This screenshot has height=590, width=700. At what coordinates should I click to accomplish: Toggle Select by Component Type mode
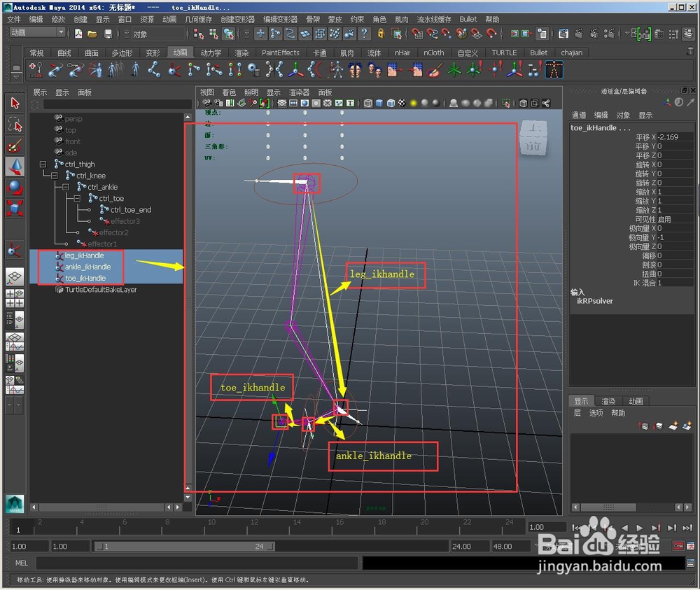(x=229, y=34)
